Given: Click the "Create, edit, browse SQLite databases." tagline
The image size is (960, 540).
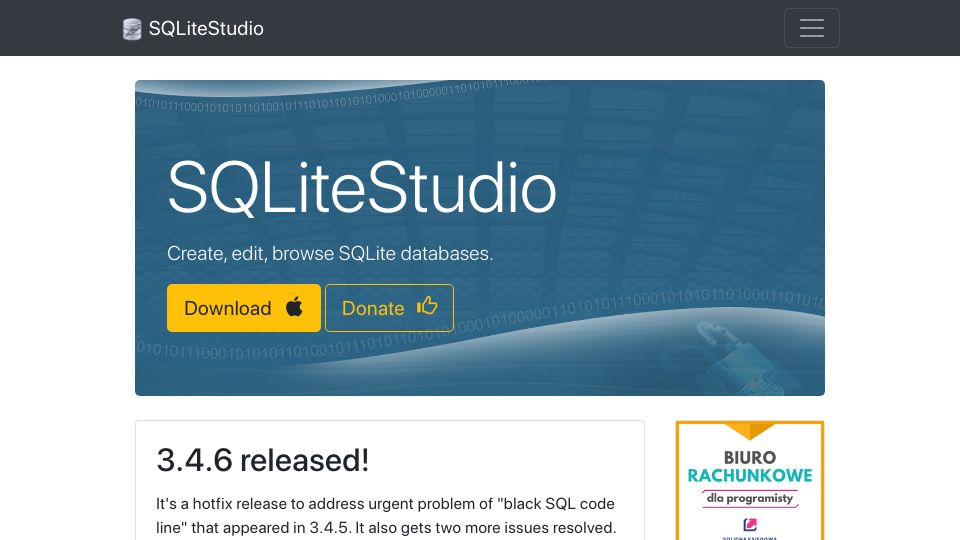Looking at the screenshot, I should (x=330, y=253).
